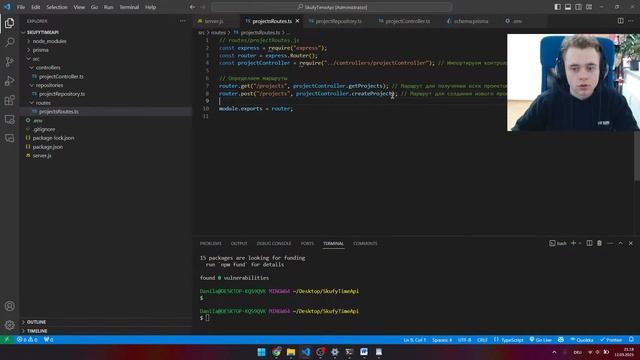
Task: Click Prettier in the status bar
Action: pyautogui.click(x=611, y=340)
